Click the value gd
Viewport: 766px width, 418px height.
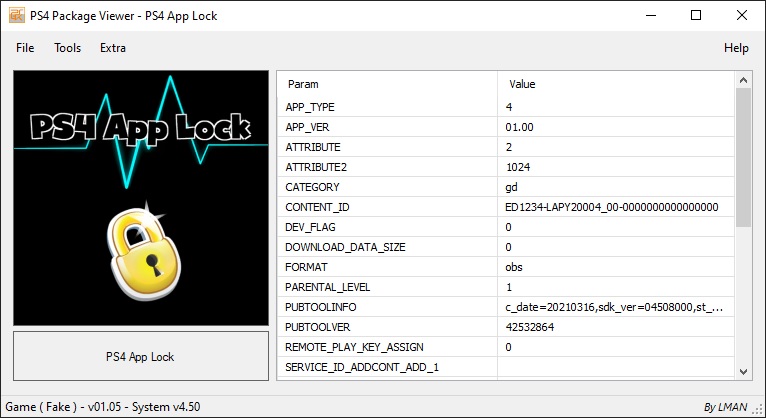(511, 188)
